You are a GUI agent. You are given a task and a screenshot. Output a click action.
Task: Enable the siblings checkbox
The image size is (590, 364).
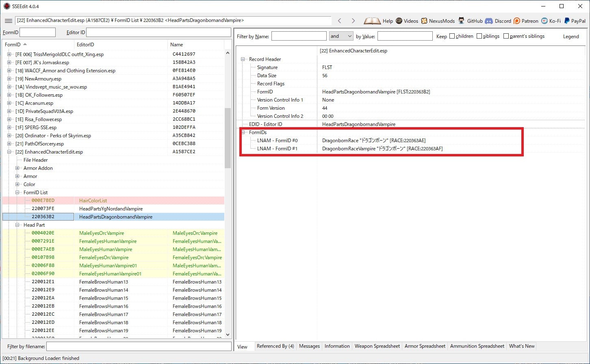click(479, 36)
